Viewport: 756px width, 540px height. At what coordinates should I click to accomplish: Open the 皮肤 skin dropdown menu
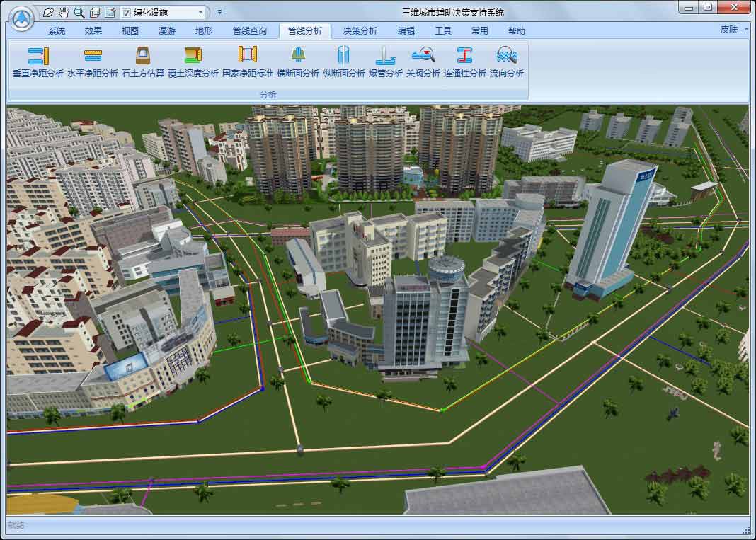(733, 30)
